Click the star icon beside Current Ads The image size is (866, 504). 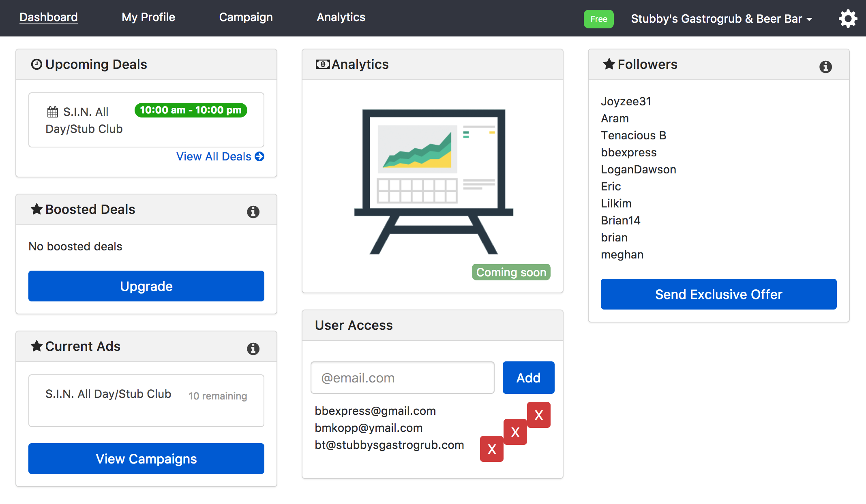(36, 346)
